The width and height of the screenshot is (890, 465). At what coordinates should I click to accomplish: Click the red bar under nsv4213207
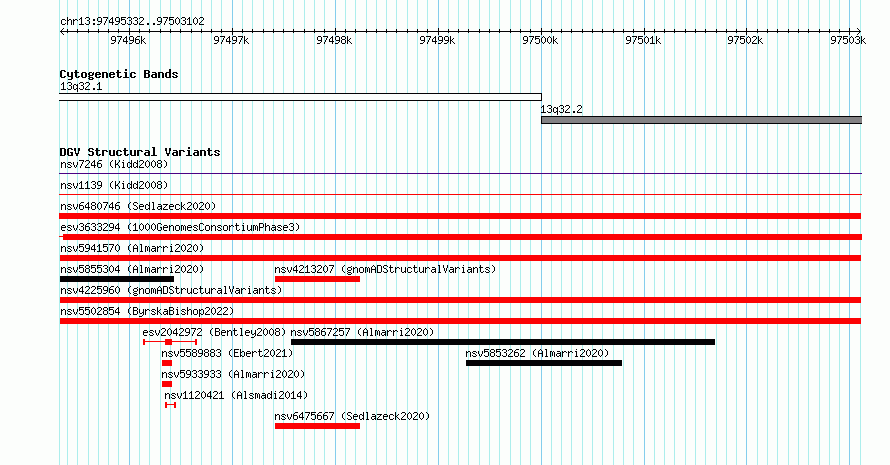tap(317, 279)
